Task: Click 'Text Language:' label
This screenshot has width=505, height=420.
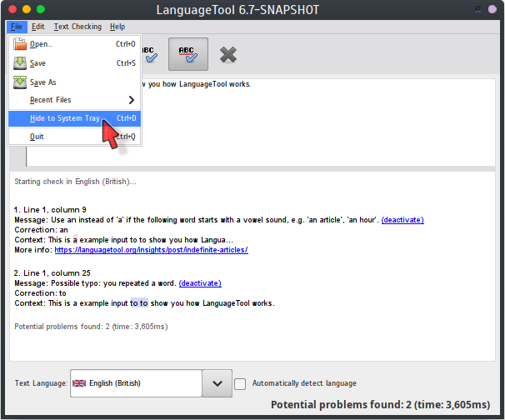Action: 41,383
